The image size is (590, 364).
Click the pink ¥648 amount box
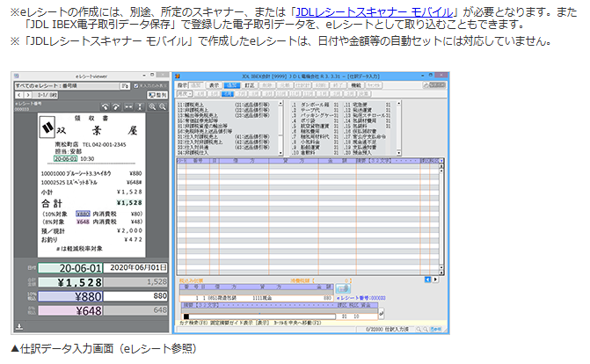[x=70, y=311]
